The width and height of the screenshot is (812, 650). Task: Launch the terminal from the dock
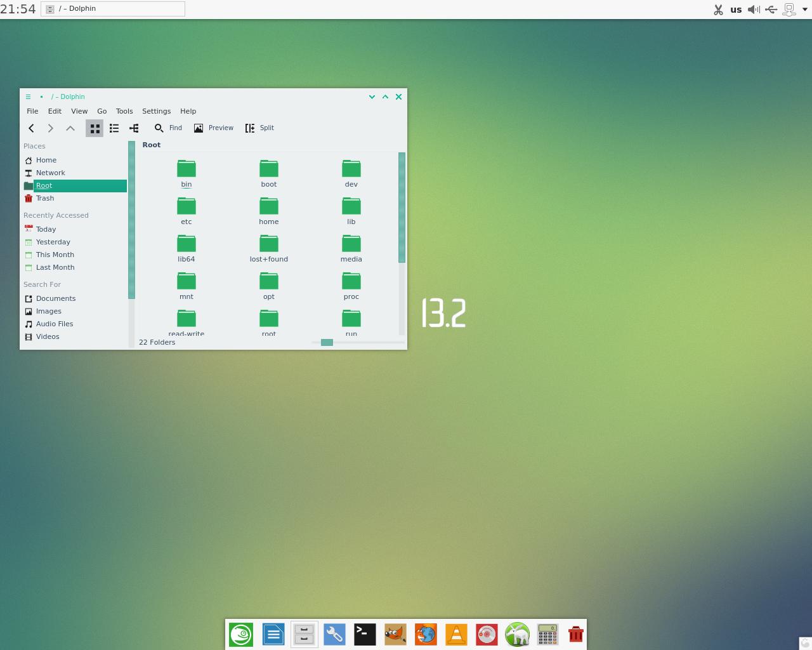(365, 634)
